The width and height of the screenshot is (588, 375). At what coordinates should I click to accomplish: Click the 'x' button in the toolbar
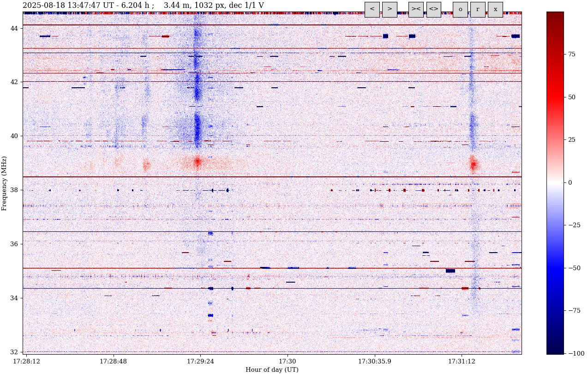click(x=495, y=9)
